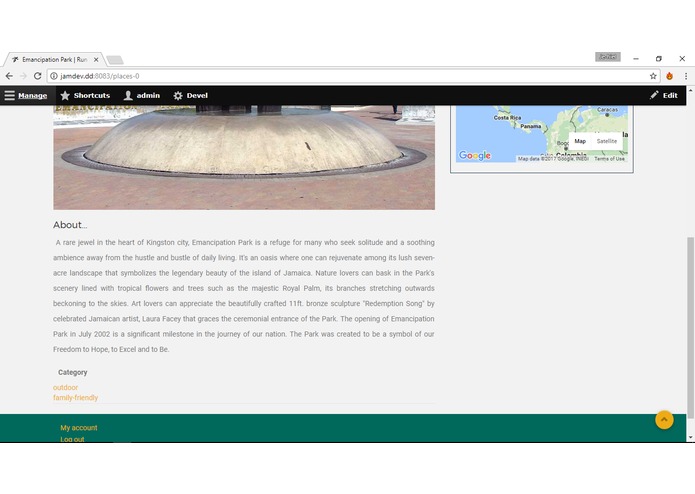Select the Emancipation Park browser tab
Viewport: 695px width, 494px height.
(x=54, y=59)
